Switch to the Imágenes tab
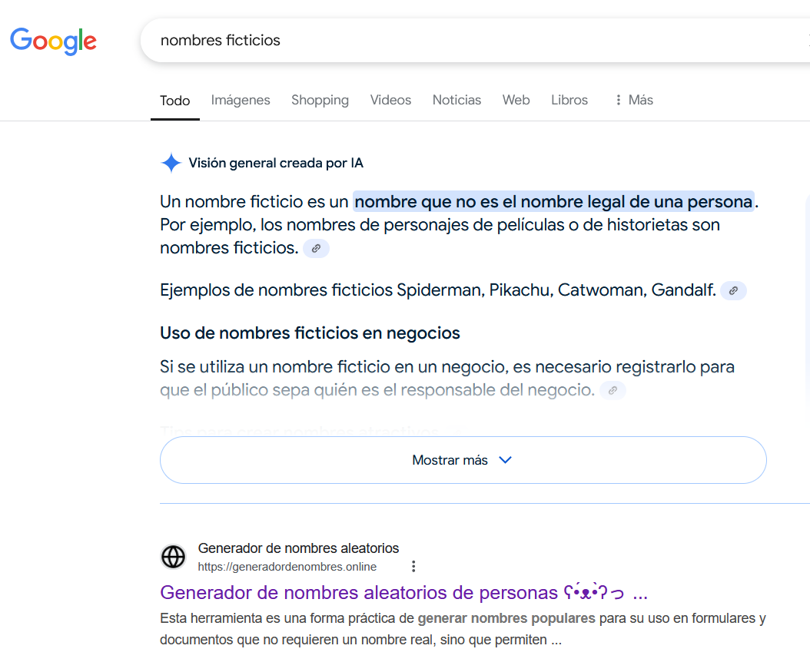 [241, 100]
